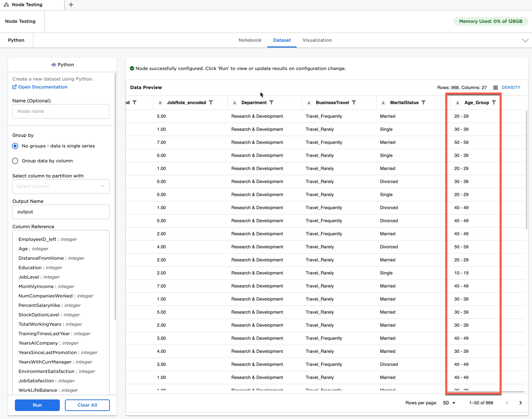Select No groups single series option
The height and width of the screenshot is (419, 532).
pos(15,146)
